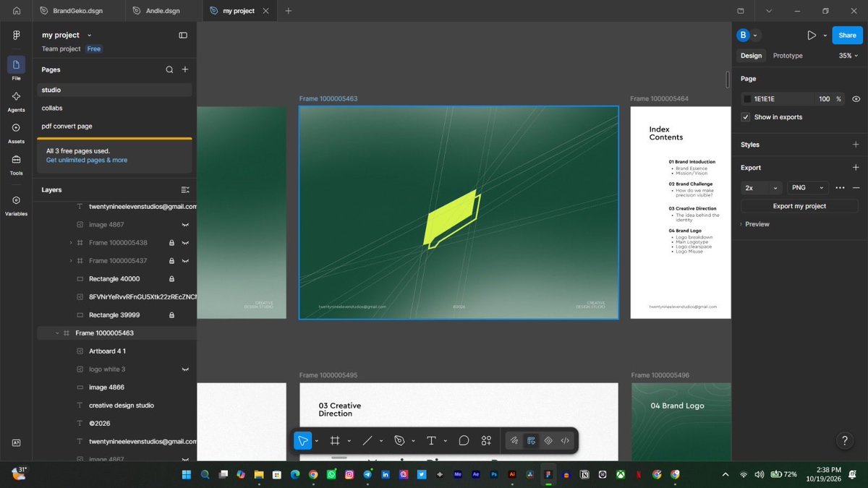Unlock the Rectangle 39999 layer
Screen dimensions: 868x488
point(171,315)
